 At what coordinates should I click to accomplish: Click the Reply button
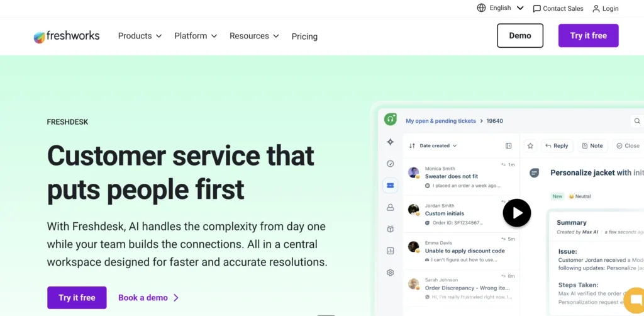pos(557,145)
